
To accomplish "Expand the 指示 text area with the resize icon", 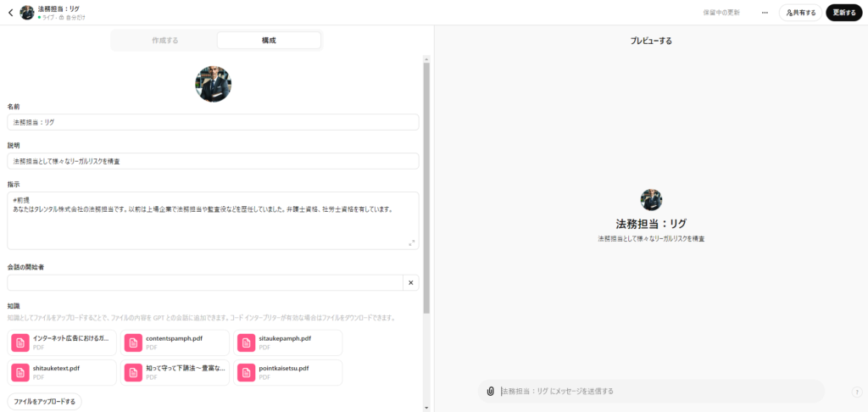I will tap(412, 242).
